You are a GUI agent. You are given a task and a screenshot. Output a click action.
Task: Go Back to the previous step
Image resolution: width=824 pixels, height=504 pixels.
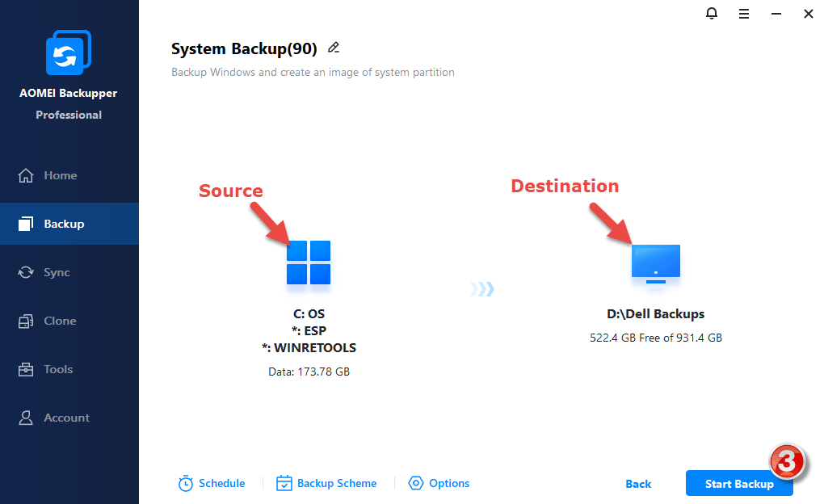coord(638,484)
